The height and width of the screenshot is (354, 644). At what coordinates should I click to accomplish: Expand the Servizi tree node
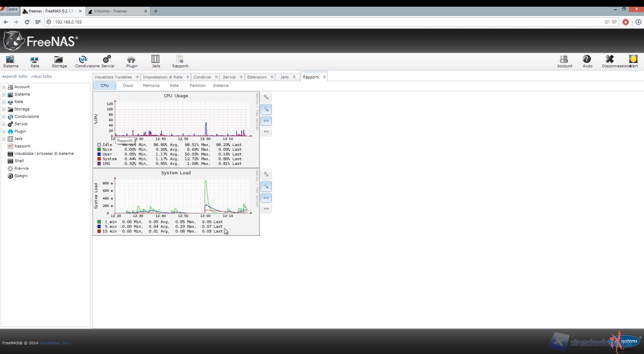[4, 124]
